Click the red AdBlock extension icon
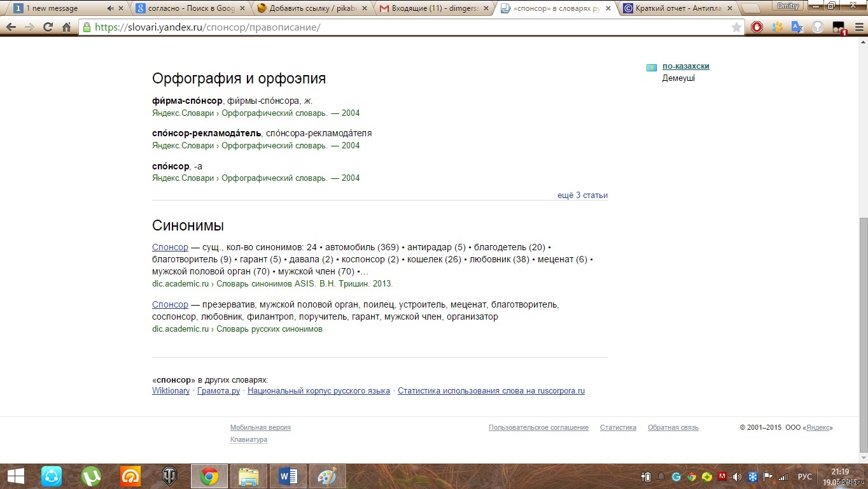This screenshot has width=868, height=489. [757, 27]
